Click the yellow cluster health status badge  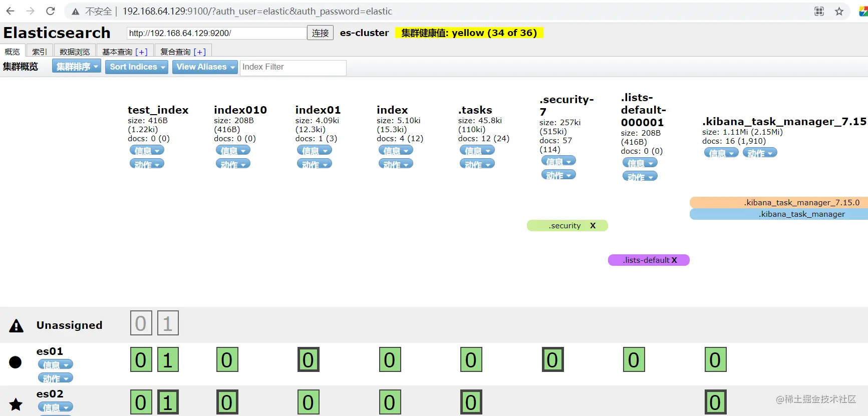point(469,33)
